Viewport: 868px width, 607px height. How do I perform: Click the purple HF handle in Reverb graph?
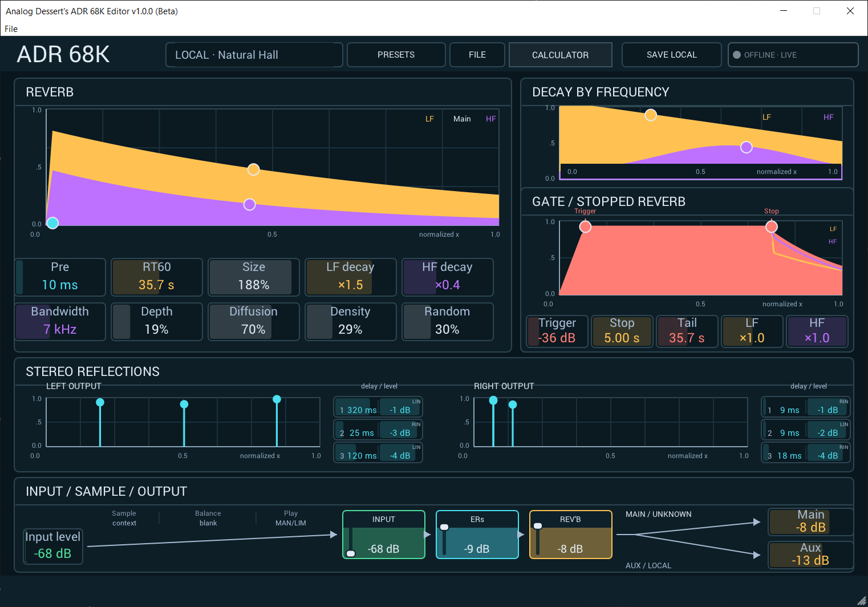point(249,204)
